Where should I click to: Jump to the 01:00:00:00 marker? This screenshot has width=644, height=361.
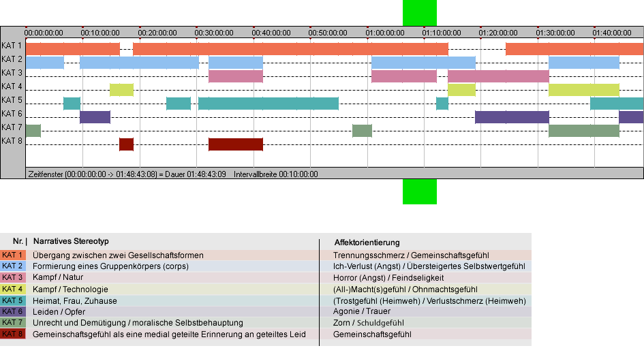(x=385, y=33)
